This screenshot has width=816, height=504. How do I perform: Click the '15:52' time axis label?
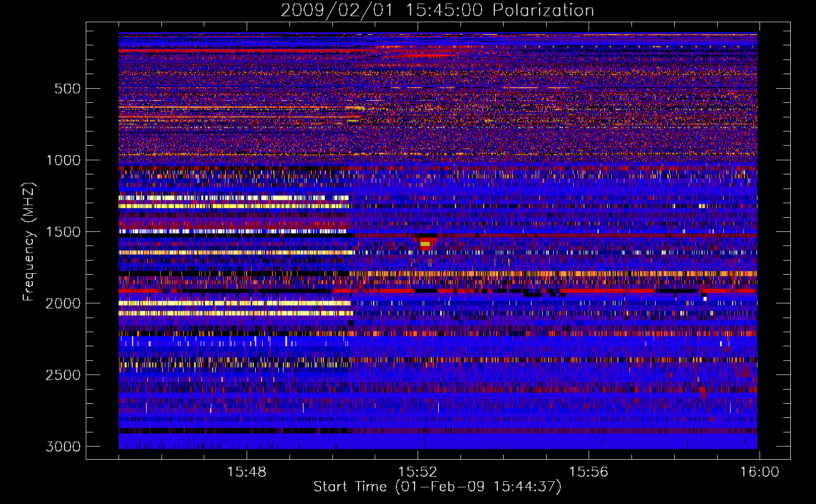click(418, 472)
